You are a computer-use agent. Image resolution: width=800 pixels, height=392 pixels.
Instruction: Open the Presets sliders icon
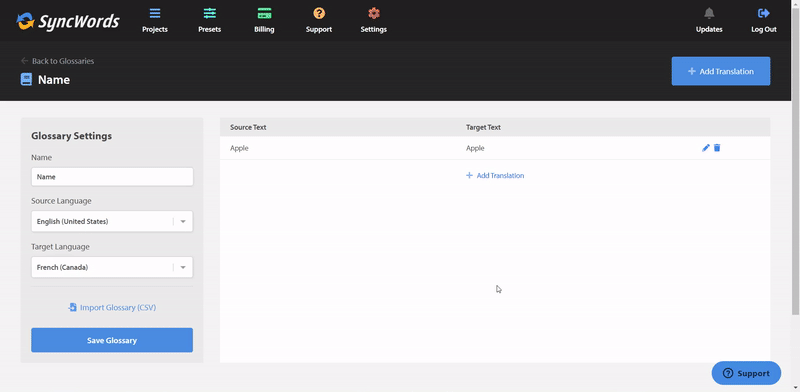[x=210, y=14]
